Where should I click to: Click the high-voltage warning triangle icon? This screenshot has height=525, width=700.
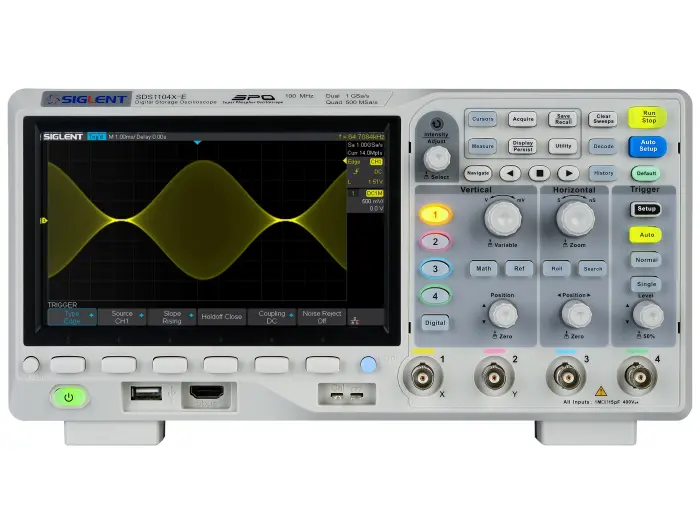pos(601,392)
